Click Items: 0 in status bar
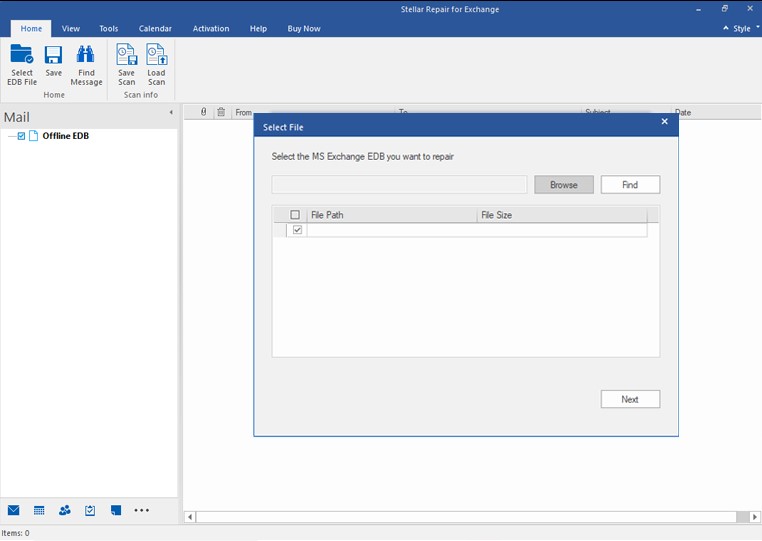The height and width of the screenshot is (541, 762). 16,533
